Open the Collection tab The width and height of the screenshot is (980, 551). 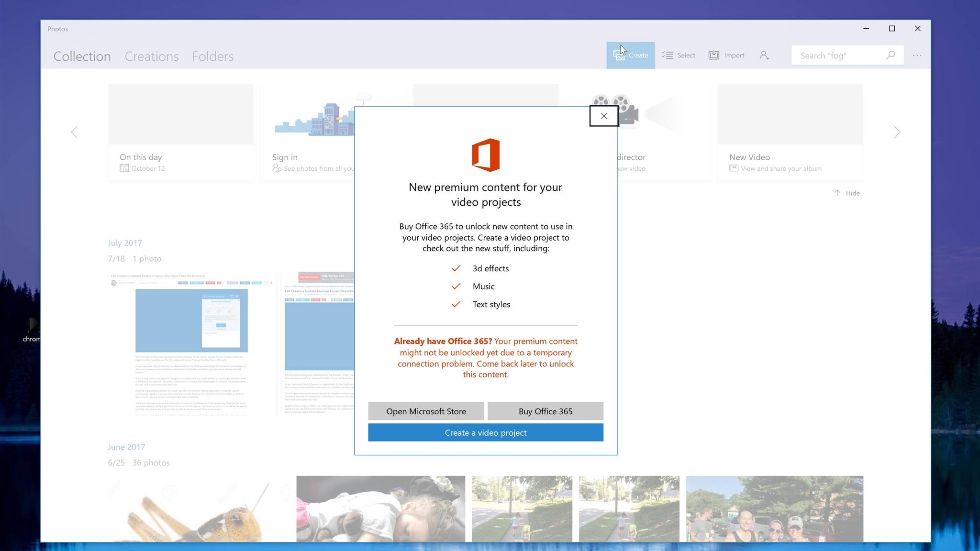82,56
